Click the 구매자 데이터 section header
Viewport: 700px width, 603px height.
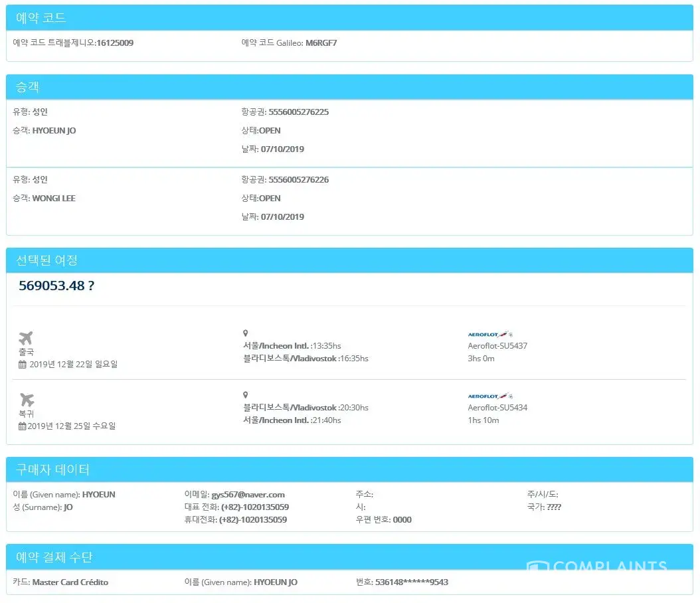tap(52, 470)
